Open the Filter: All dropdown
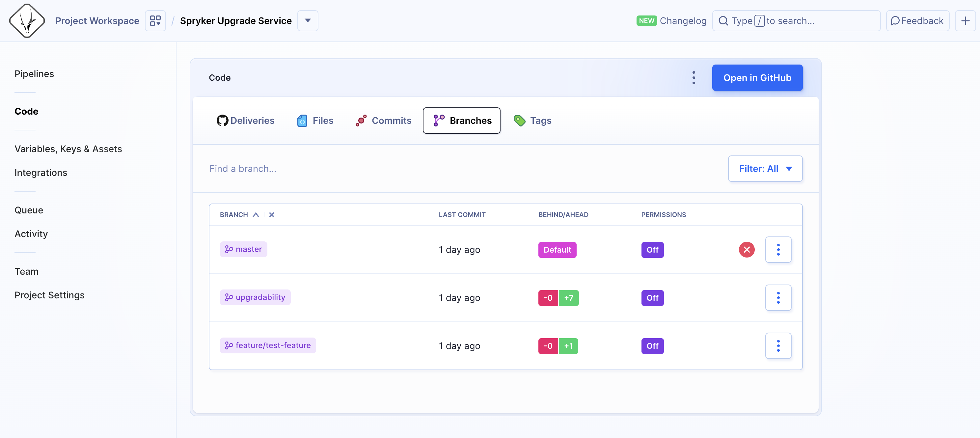 click(765, 169)
